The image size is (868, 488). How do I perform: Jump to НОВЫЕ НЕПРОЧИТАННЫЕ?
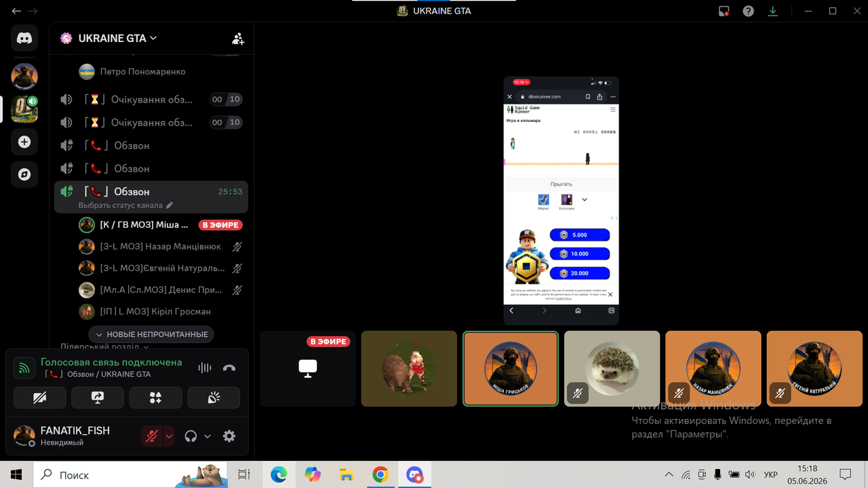tap(151, 334)
